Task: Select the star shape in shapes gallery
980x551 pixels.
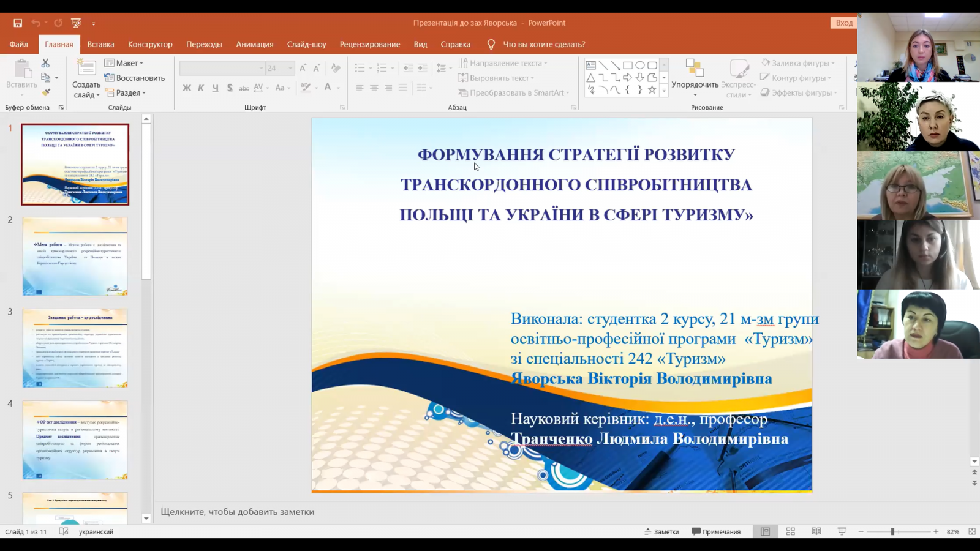Action: (x=652, y=90)
